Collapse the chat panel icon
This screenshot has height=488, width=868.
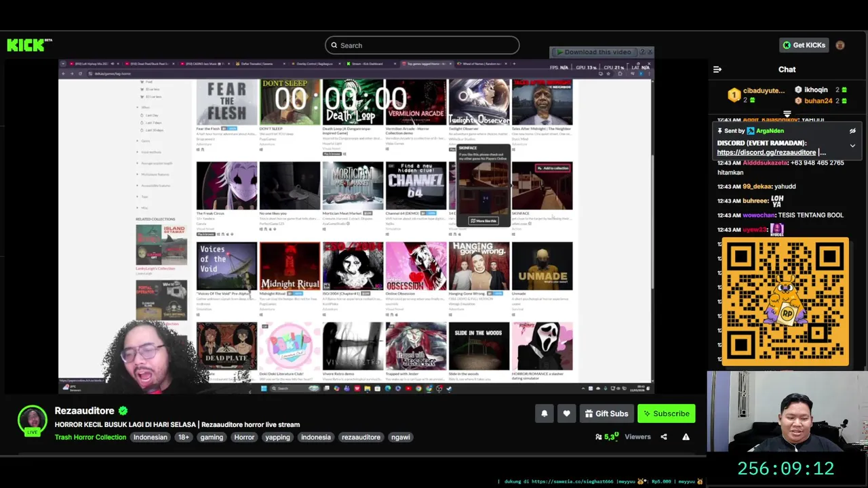[717, 69]
